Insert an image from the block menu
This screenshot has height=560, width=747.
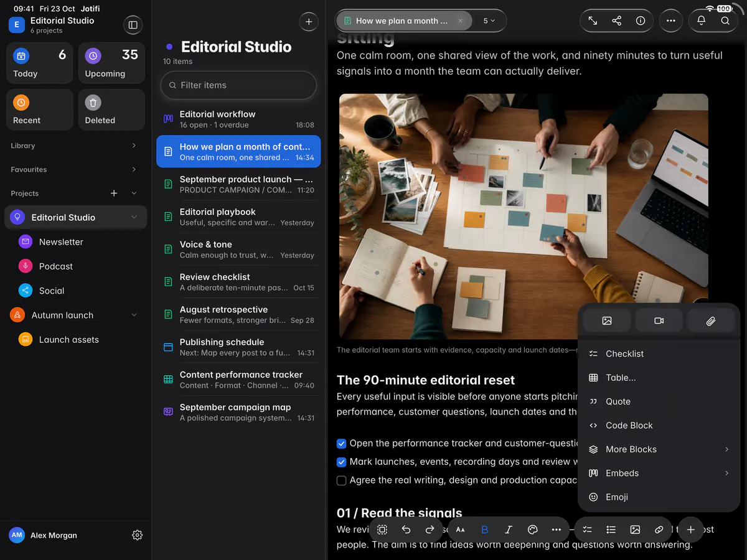click(607, 320)
